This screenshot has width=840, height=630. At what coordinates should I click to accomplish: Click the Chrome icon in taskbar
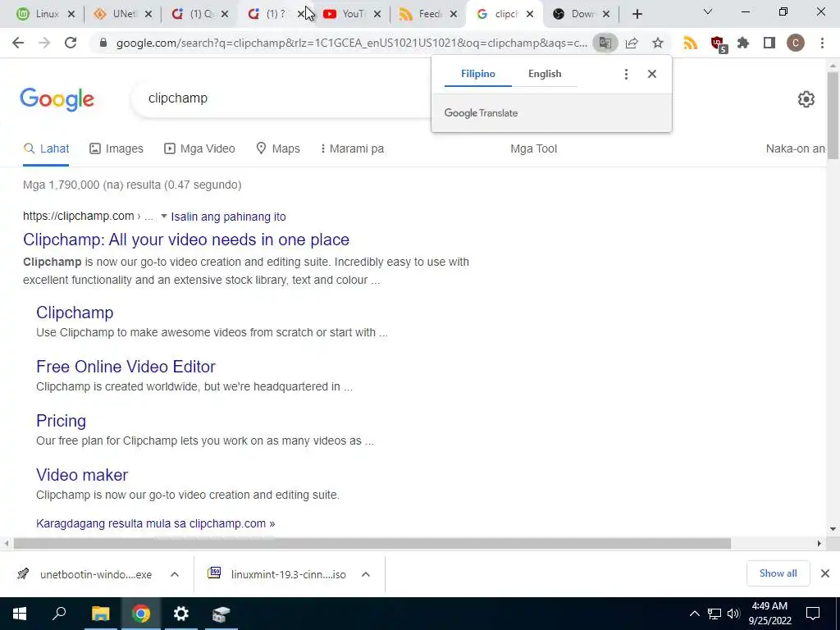[x=141, y=614]
